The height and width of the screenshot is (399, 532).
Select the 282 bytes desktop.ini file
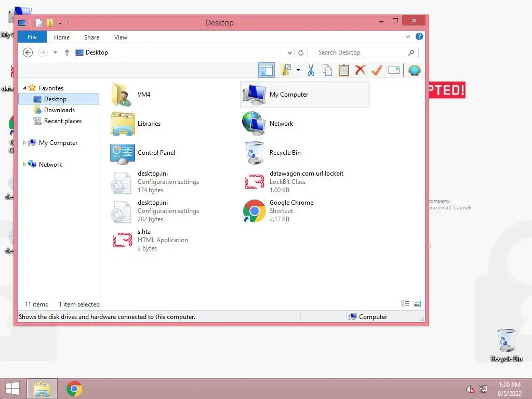point(155,211)
